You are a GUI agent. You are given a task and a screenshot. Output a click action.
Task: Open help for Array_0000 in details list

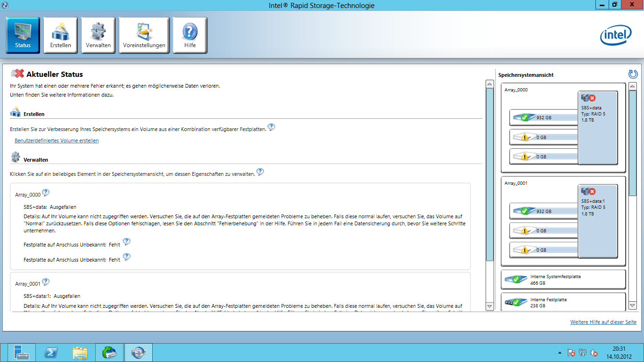pyautogui.click(x=46, y=192)
